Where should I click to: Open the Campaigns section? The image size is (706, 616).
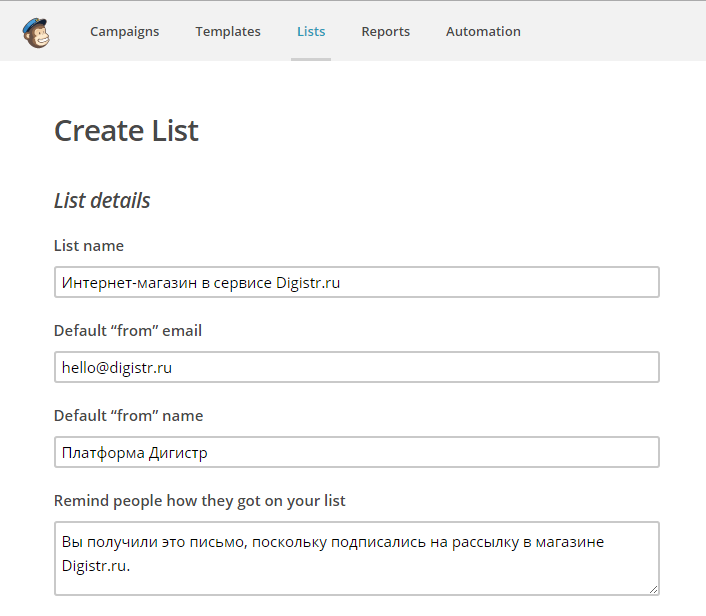click(x=125, y=32)
